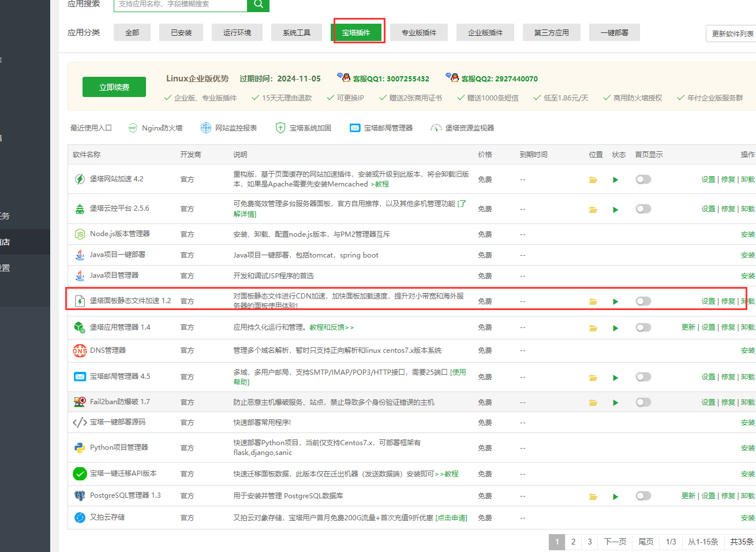Image resolution: width=756 pixels, height=552 pixels.
Task: Enable homepage display for 堡塔面板静态文件加速
Action: click(643, 301)
